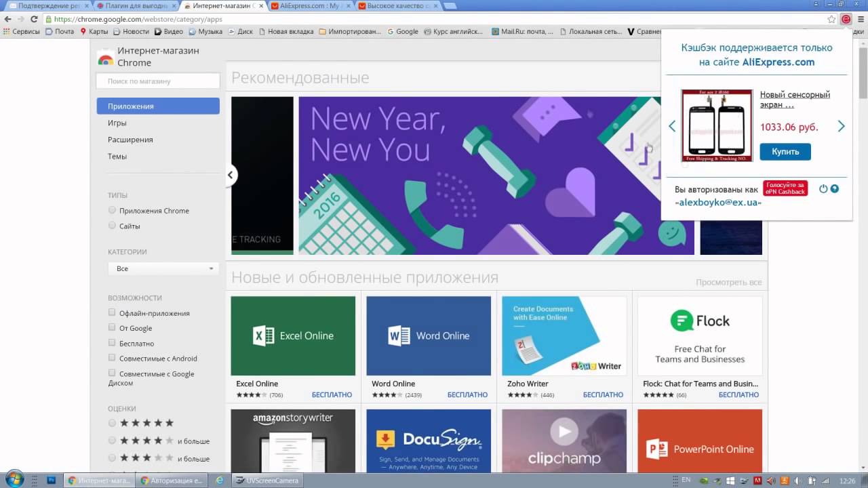
Task: Switch to the 'Плагин для выгодных' browser tab
Action: (x=134, y=5)
